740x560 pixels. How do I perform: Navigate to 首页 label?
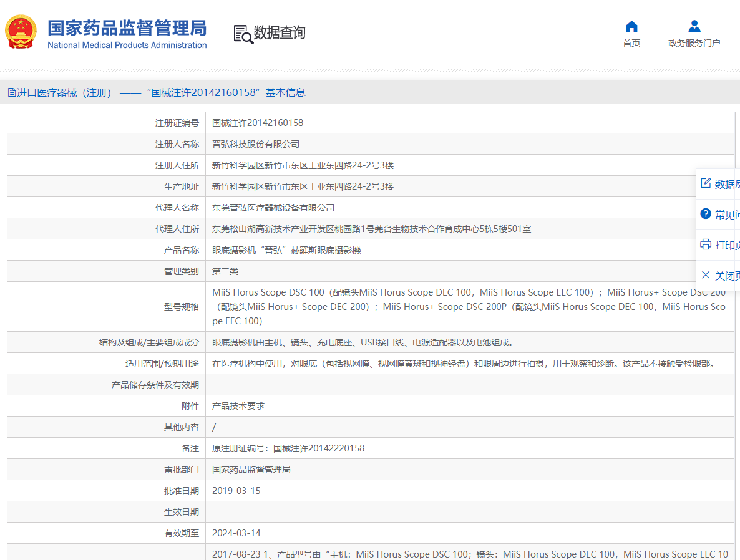click(x=631, y=43)
